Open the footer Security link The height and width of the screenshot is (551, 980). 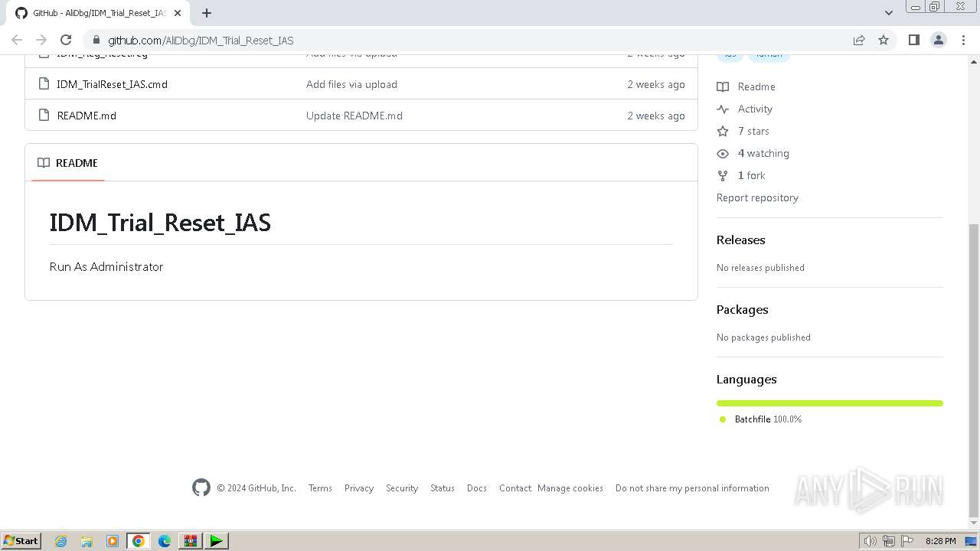point(402,488)
